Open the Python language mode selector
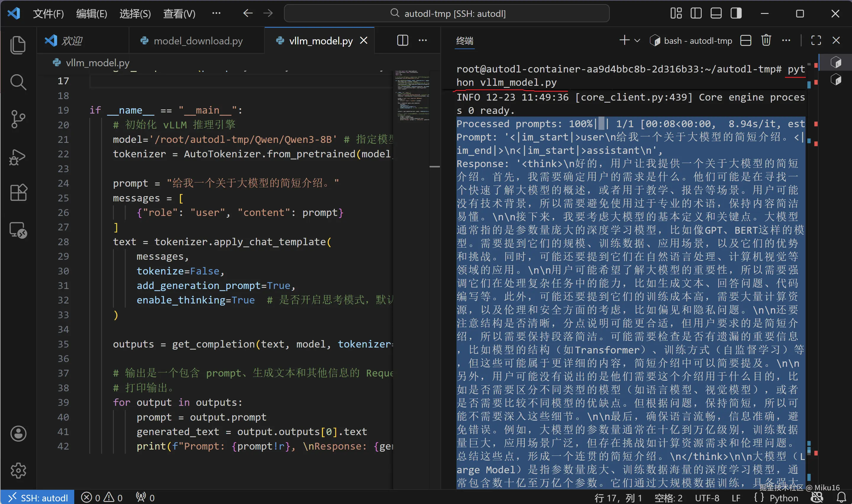 coord(783,498)
